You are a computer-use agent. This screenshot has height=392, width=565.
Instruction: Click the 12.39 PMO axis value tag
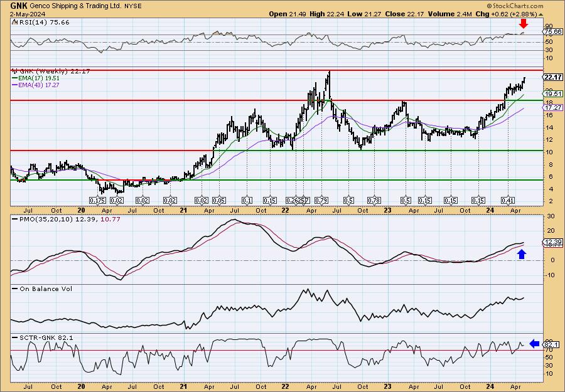click(x=552, y=242)
